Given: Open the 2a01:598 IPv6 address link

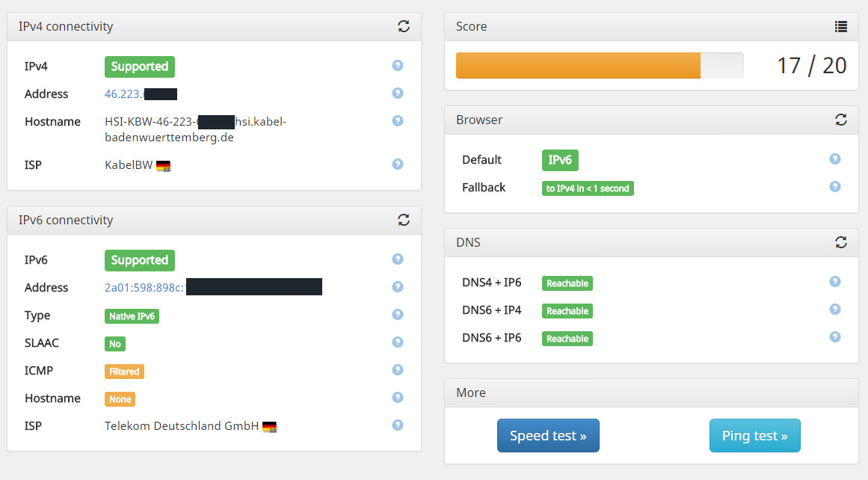Looking at the screenshot, I should pos(144,288).
